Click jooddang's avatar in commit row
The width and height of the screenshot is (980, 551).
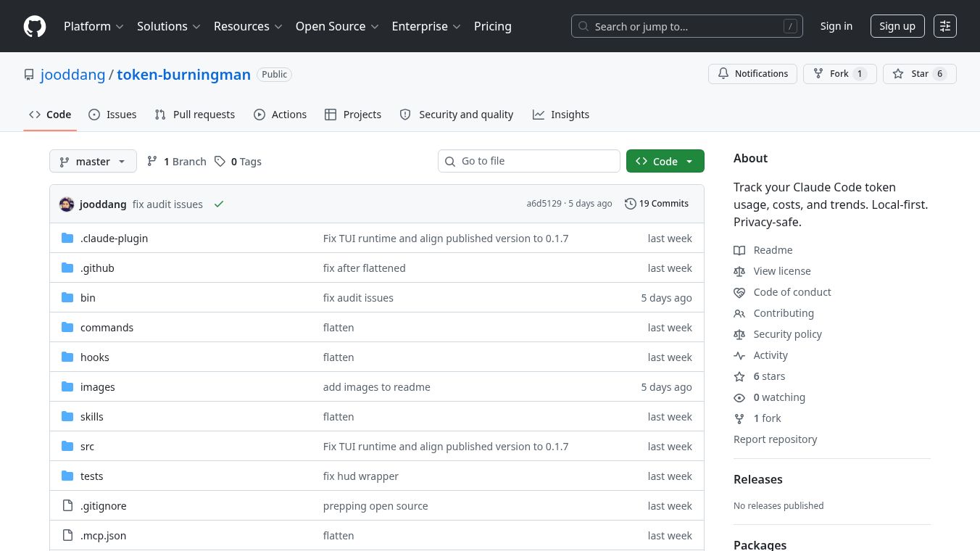point(67,204)
